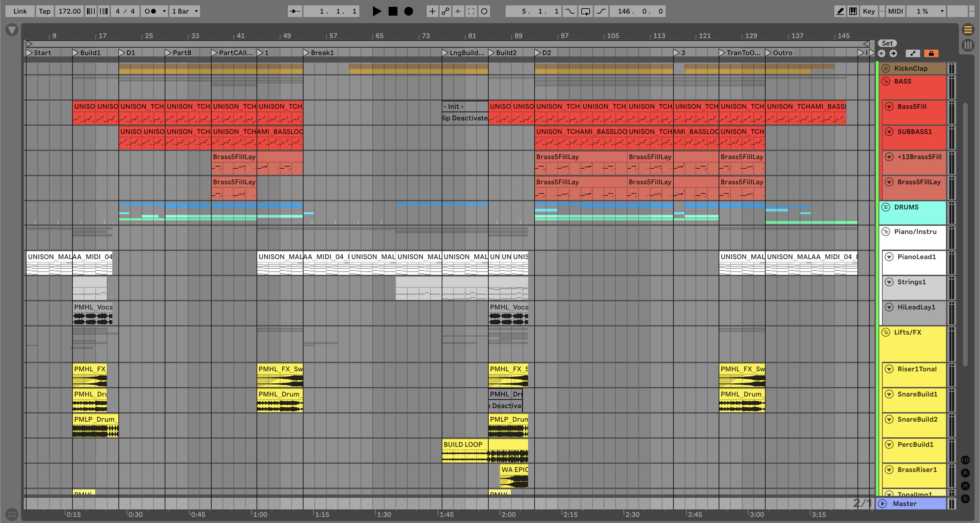Click the Set locator button
This screenshot has width=980, height=523.
click(x=887, y=43)
